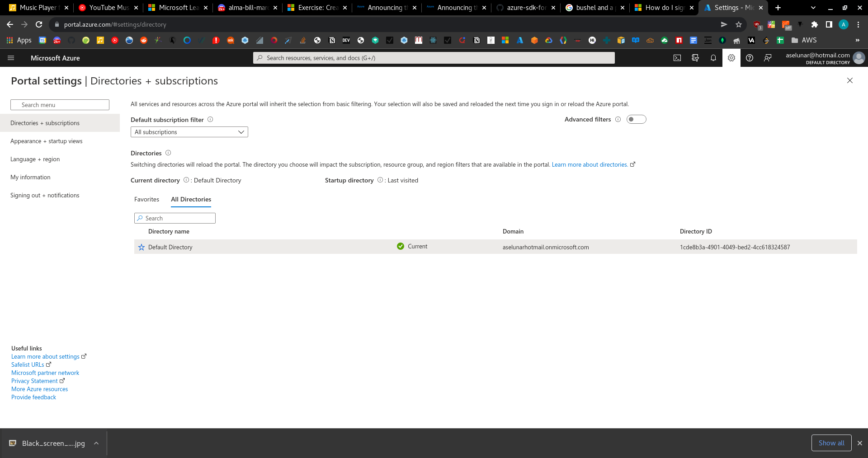
Task: Select Appearance + startup views
Action: pyautogui.click(x=60, y=141)
